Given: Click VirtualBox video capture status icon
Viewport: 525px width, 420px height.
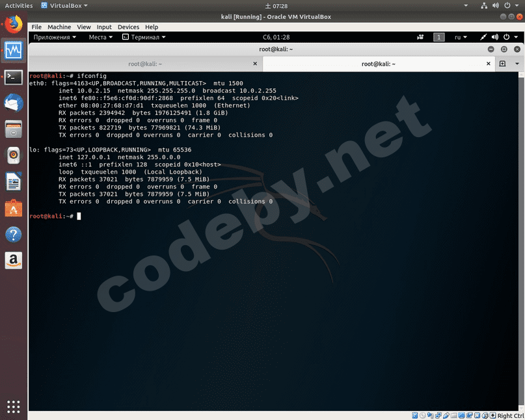Looking at the screenshot, I should 470,415.
